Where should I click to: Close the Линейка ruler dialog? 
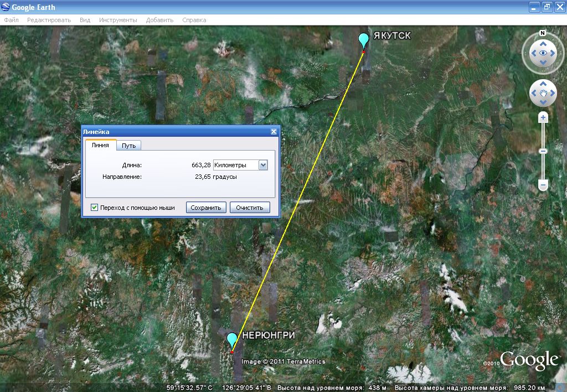[274, 132]
